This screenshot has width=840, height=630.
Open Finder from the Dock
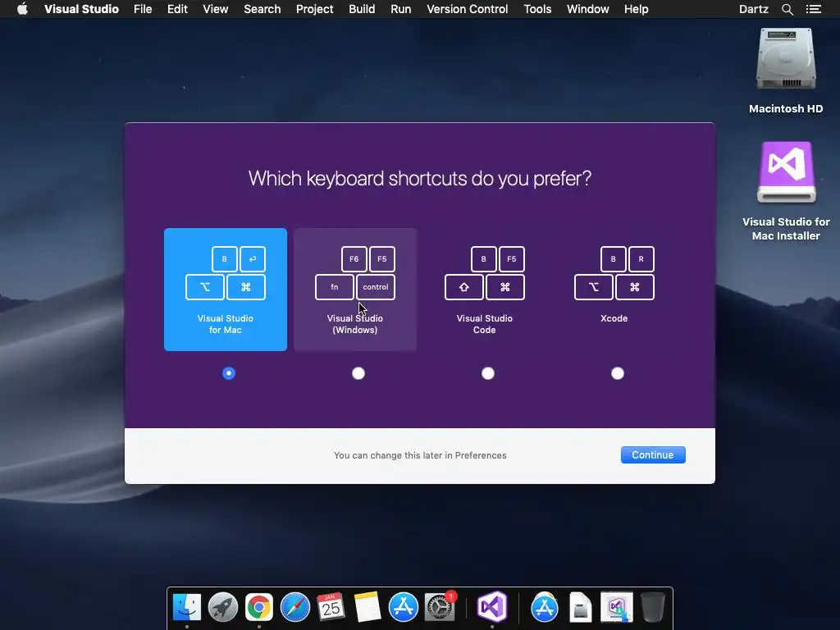point(186,607)
